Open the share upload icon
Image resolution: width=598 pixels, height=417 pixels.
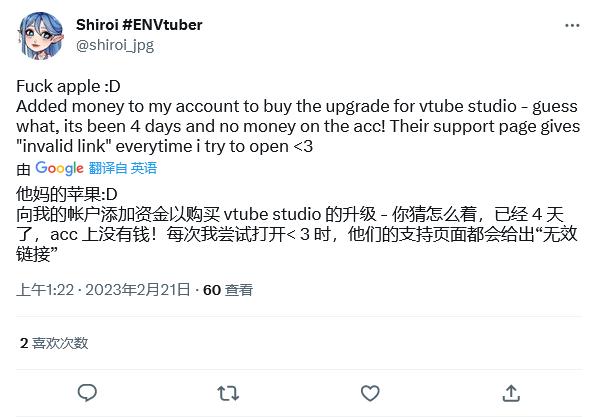(x=511, y=393)
